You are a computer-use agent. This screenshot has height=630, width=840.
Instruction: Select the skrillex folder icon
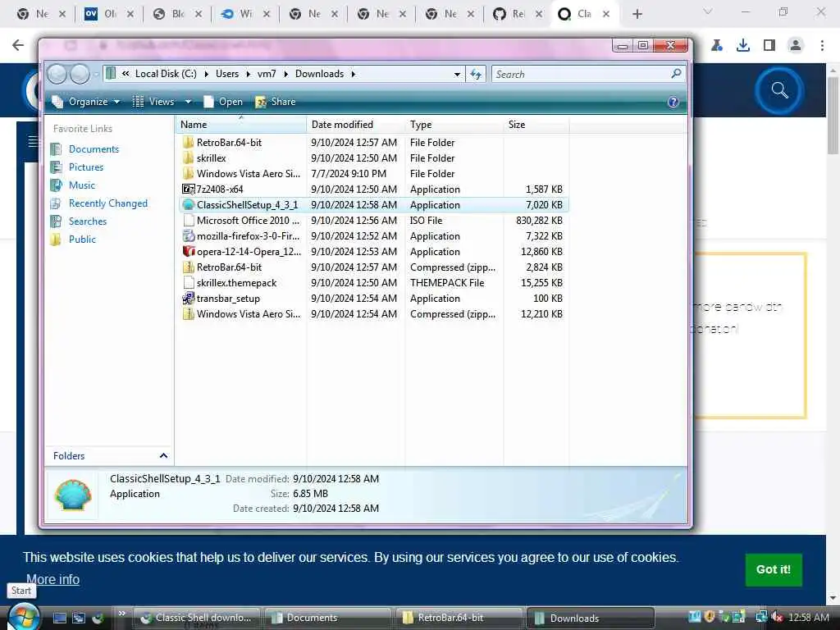(188, 158)
